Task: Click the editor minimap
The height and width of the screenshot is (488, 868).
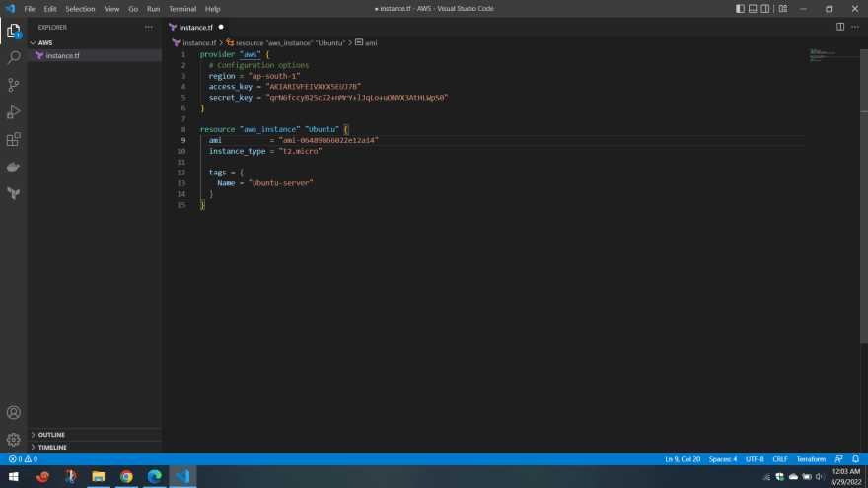Action: pyautogui.click(x=833, y=55)
